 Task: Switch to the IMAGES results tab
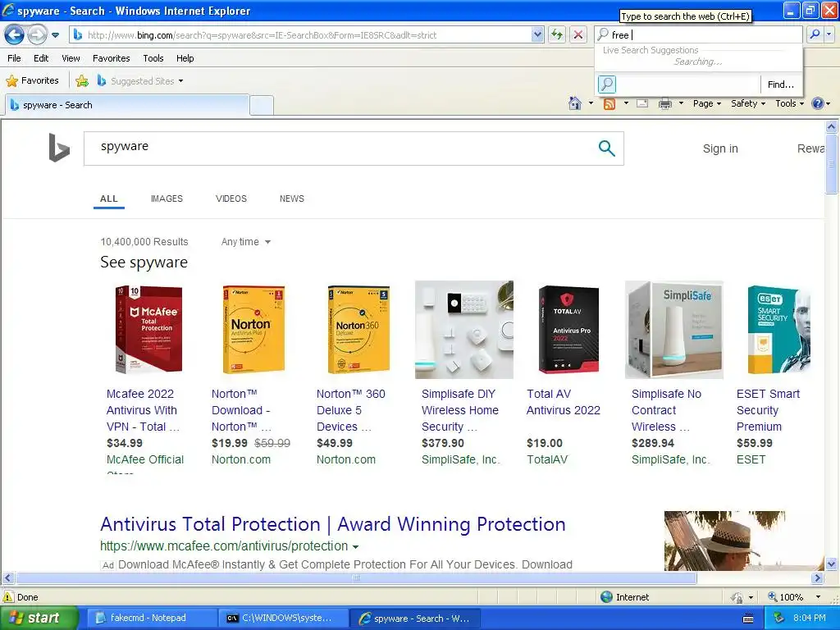coord(167,199)
